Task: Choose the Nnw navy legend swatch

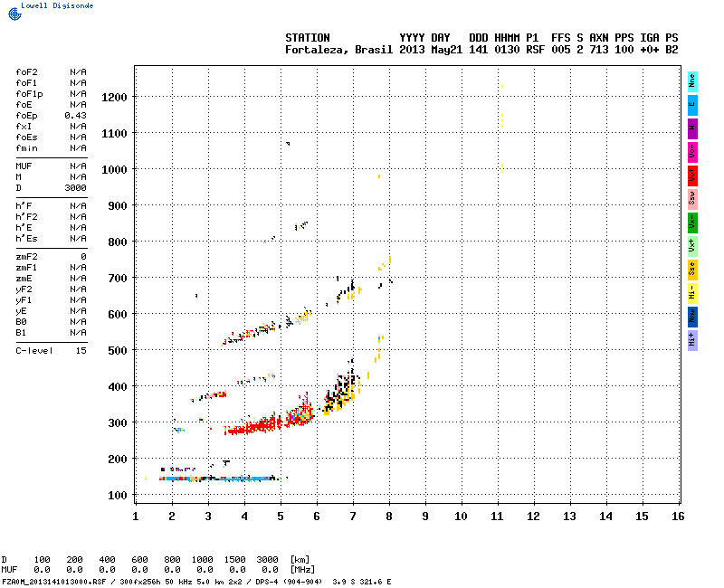Action: [x=692, y=318]
